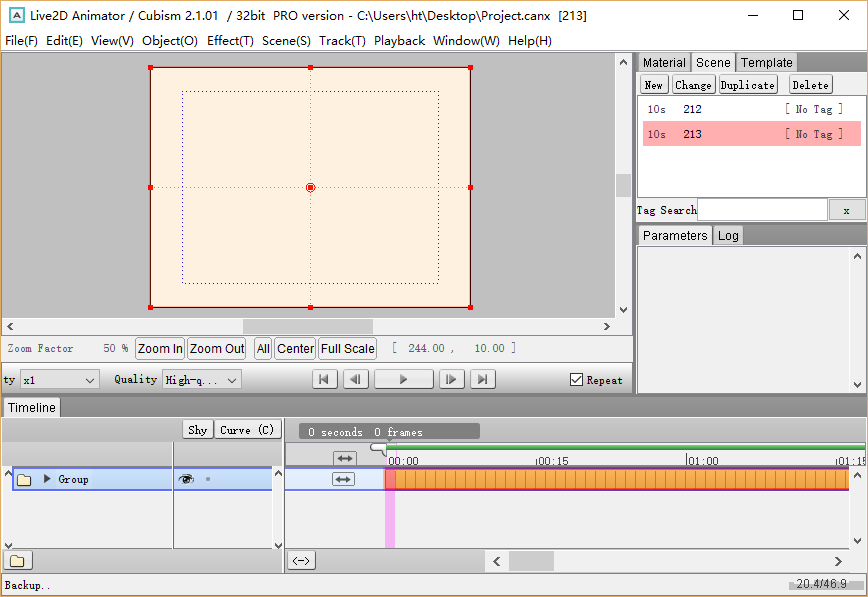Switch to the Log tab
This screenshot has height=597, width=868.
click(728, 235)
